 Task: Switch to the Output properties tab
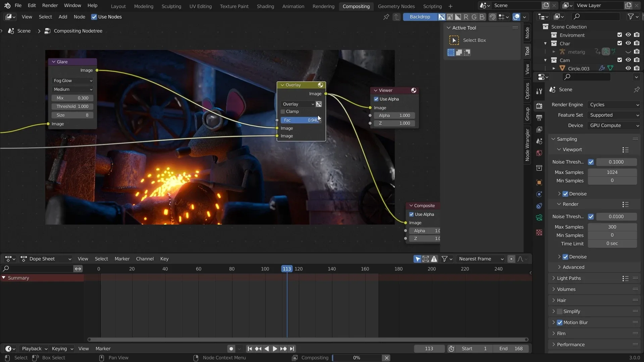pos(539,117)
